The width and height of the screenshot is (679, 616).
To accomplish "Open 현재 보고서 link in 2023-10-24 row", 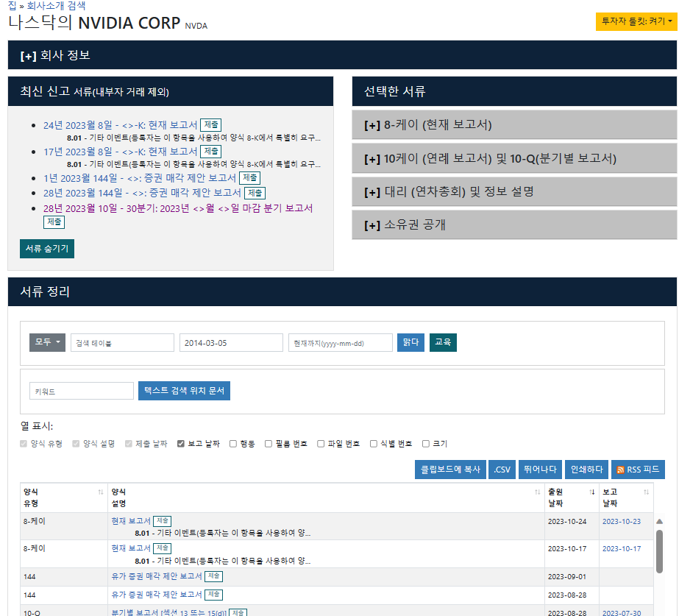I will tap(131, 521).
